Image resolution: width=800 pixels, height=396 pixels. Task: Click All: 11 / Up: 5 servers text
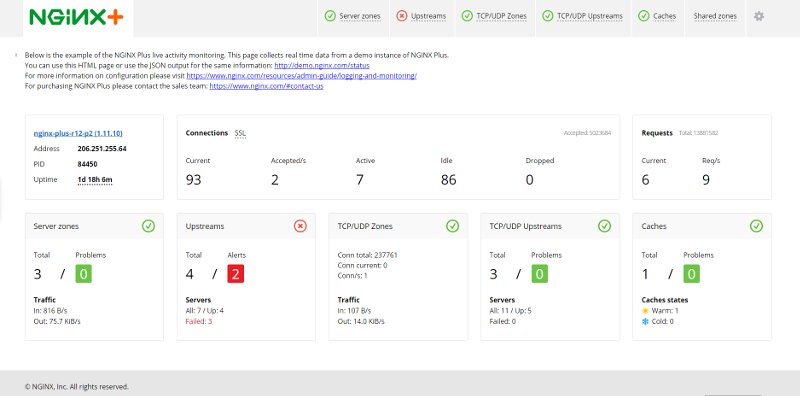click(511, 311)
